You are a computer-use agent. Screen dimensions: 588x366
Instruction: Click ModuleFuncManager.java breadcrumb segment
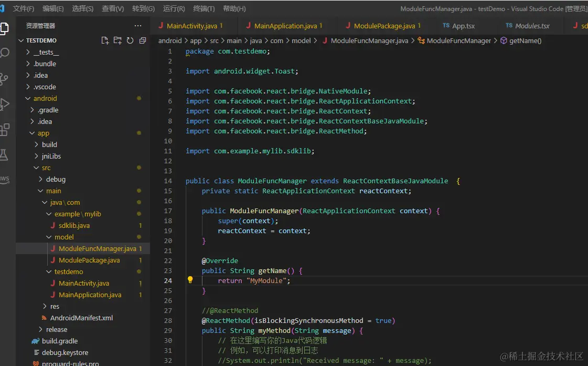pyautogui.click(x=369, y=40)
